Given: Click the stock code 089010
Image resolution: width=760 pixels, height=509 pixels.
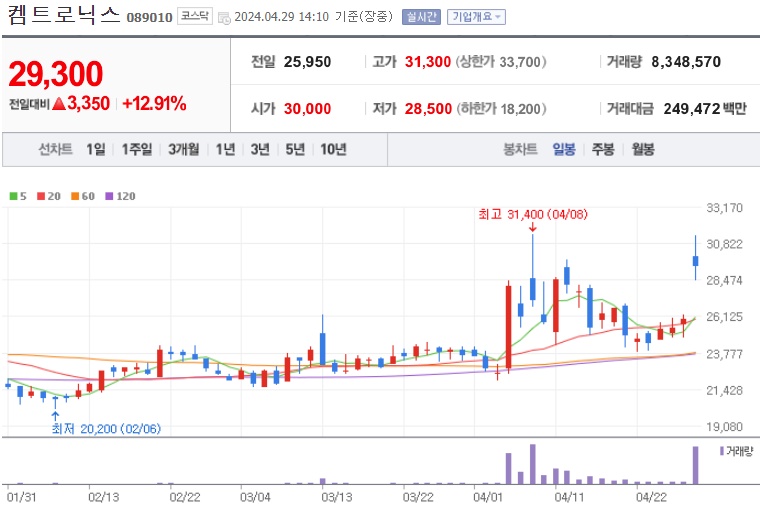Looking at the screenshot, I should pyautogui.click(x=149, y=17).
